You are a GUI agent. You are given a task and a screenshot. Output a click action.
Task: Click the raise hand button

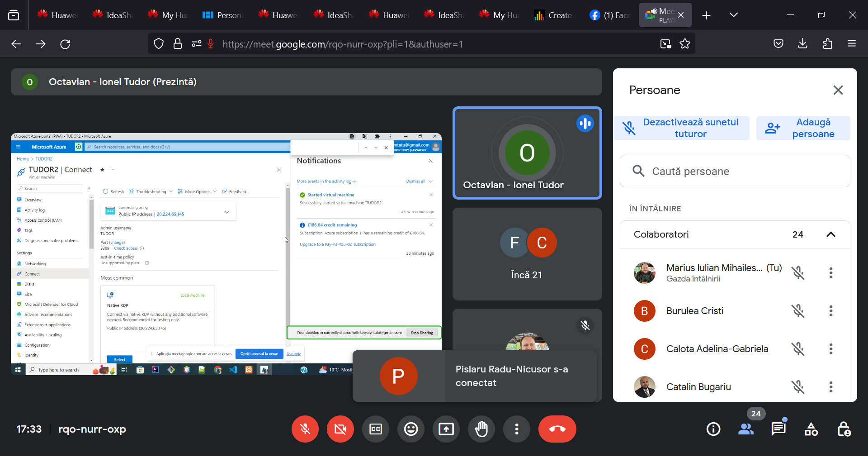[x=481, y=429]
